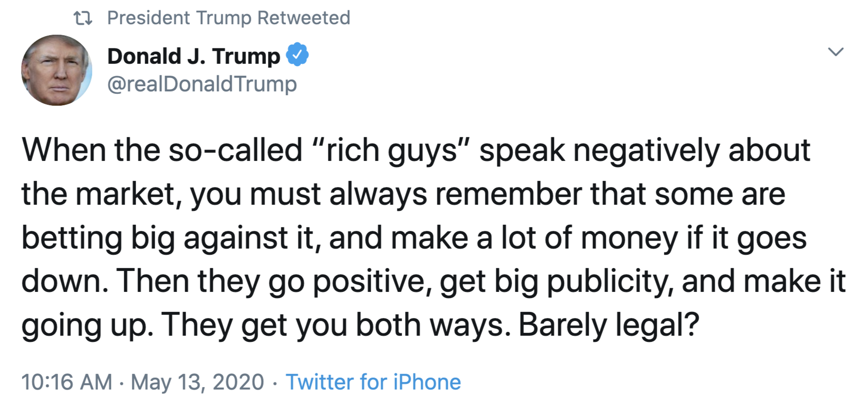
Task: Open Donald J. Trump's profile avatar
Action: [x=57, y=70]
